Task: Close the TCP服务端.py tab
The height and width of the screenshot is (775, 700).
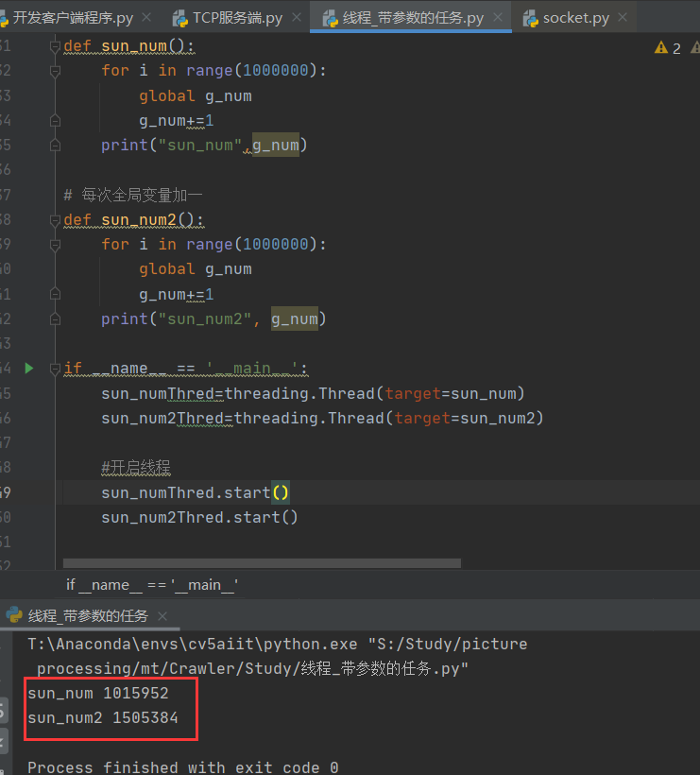Action: [x=297, y=18]
